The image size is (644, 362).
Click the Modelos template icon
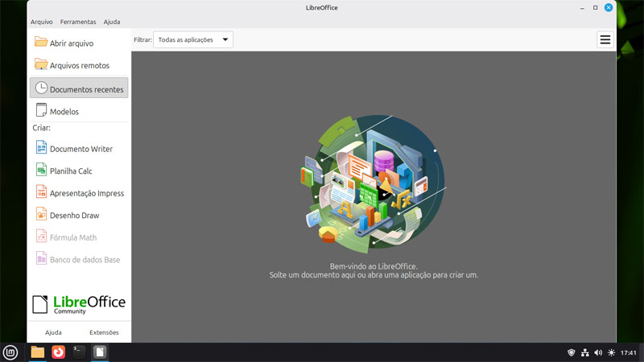[x=41, y=110]
